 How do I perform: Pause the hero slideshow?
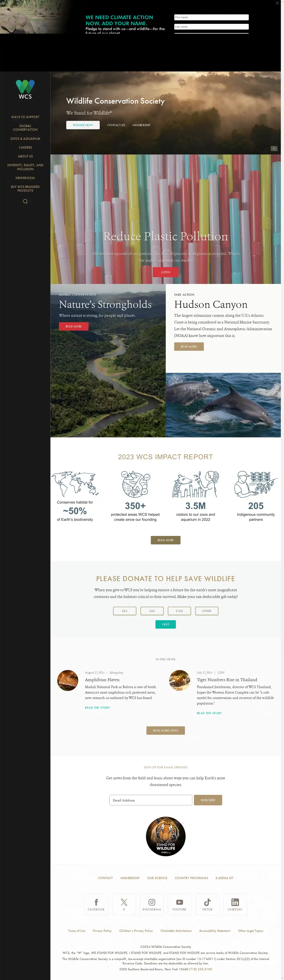pyautogui.click(x=274, y=149)
